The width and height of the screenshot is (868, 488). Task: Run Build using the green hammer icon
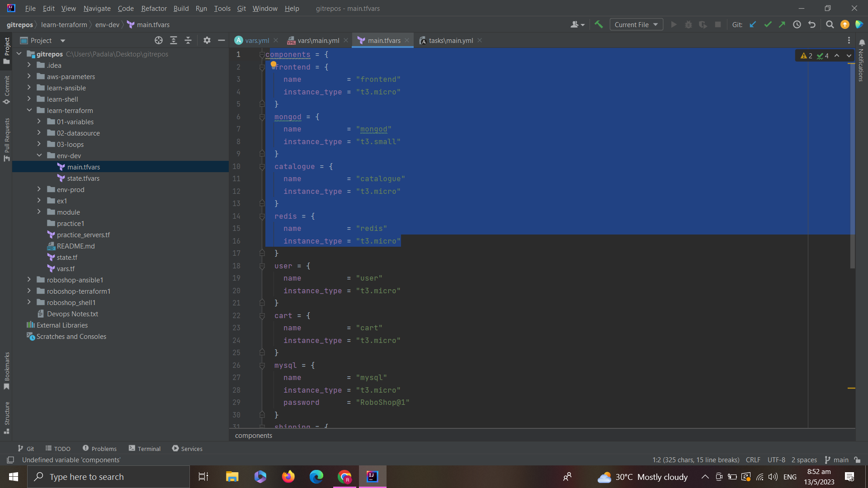pyautogui.click(x=599, y=24)
